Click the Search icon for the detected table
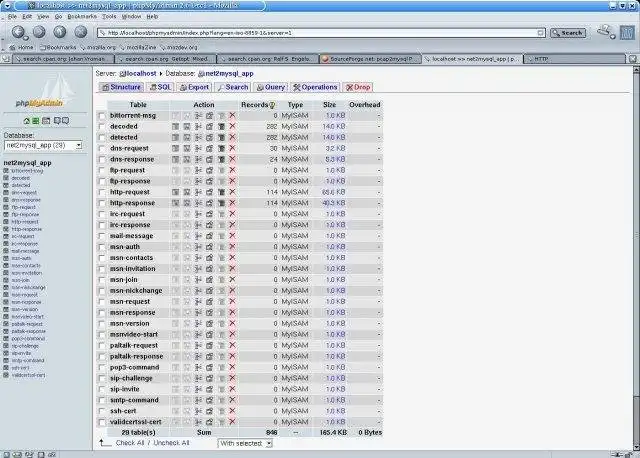The image size is (640, 458). pyautogui.click(x=187, y=138)
